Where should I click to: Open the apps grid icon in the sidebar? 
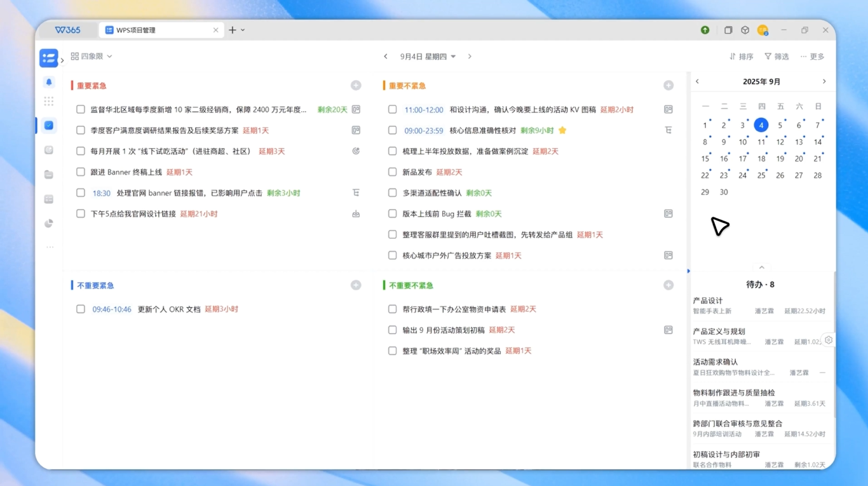(49, 102)
